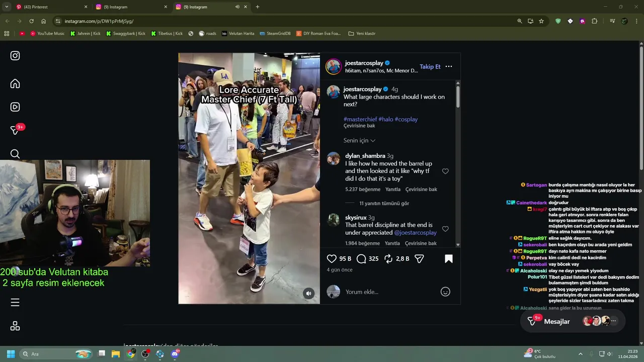The image size is (644, 362).
Task: Open the Chrome tab search dropdown arrow
Action: pyautogui.click(x=7, y=7)
